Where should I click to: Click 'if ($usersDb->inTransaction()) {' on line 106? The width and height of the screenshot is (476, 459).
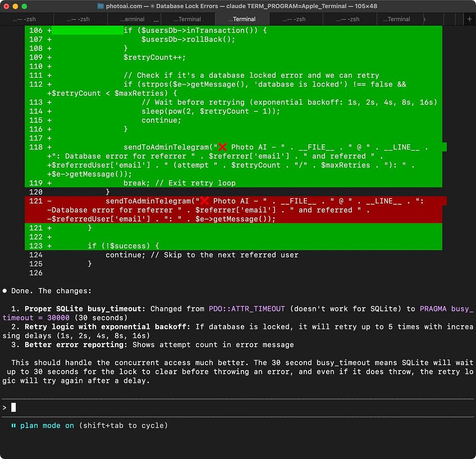click(x=195, y=30)
